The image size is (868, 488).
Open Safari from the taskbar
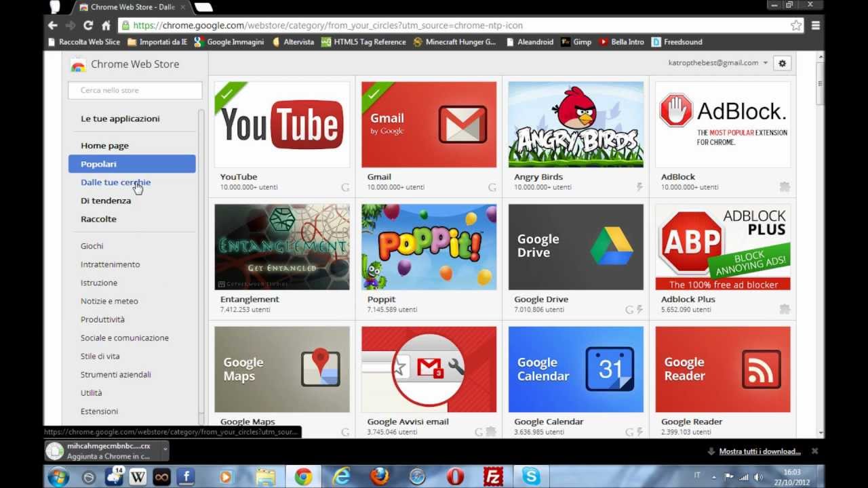417,477
